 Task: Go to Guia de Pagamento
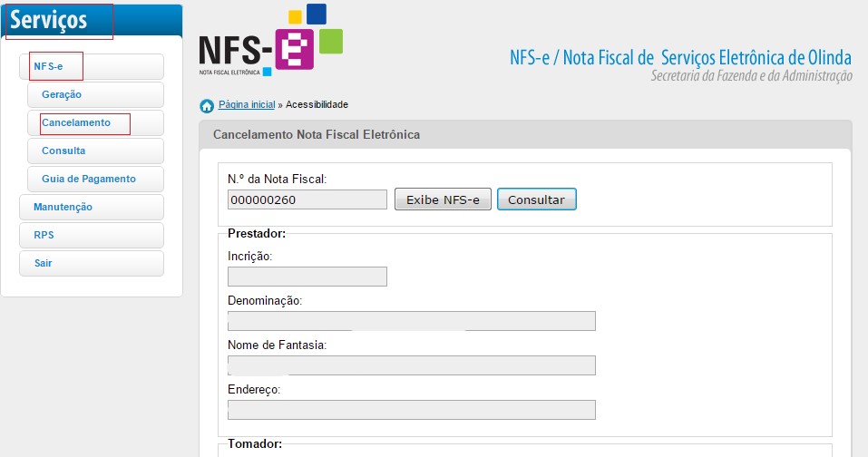coord(95,179)
